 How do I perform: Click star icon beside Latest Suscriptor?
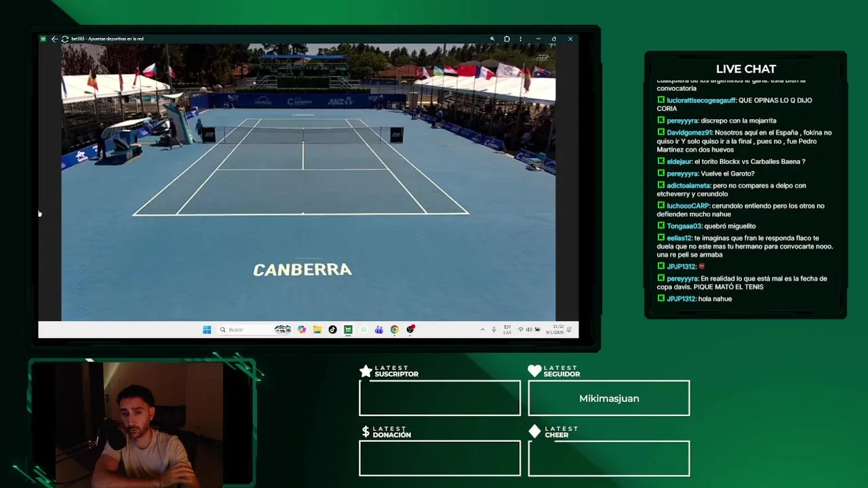(x=366, y=371)
